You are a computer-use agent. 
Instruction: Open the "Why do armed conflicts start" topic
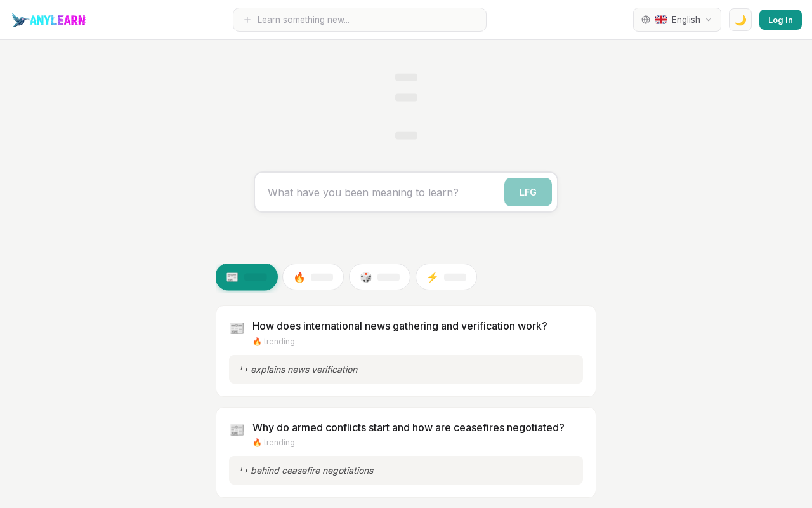[x=408, y=427]
